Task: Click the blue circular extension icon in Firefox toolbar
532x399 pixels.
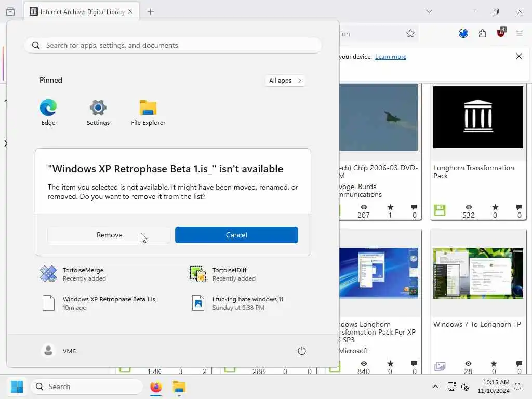Action: coord(463,33)
